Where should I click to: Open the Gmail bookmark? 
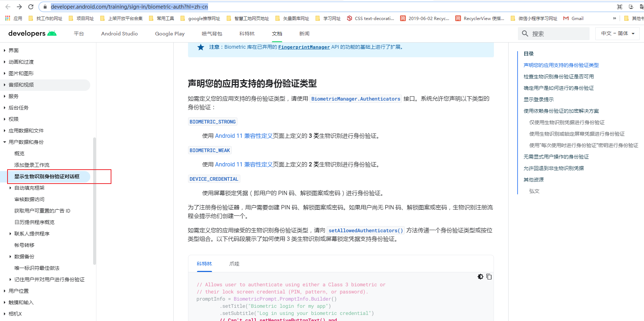pos(573,18)
